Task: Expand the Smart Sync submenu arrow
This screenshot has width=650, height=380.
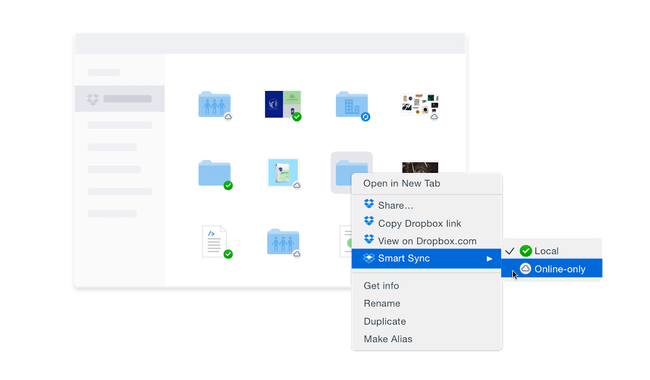Action: pos(489,259)
